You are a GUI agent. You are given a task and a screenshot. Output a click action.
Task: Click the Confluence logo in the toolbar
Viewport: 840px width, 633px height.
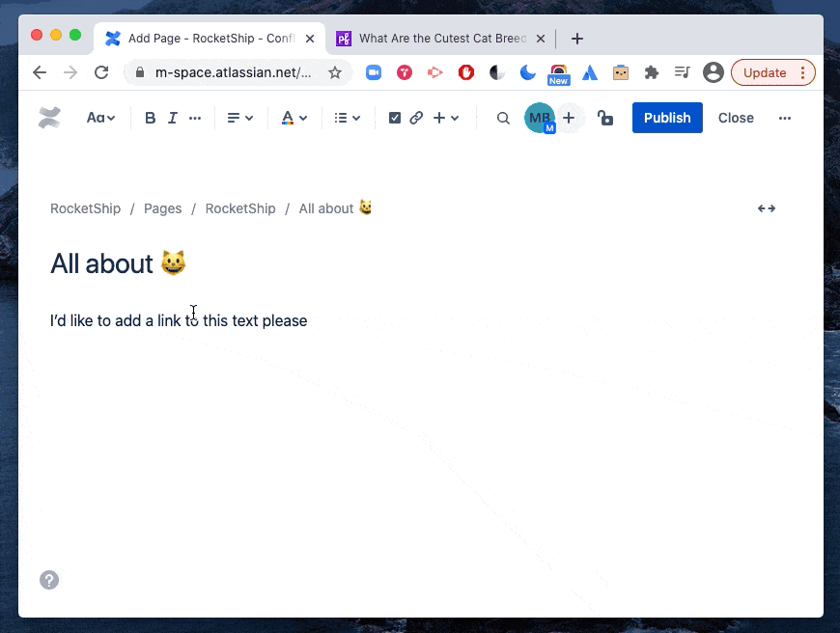coord(49,117)
